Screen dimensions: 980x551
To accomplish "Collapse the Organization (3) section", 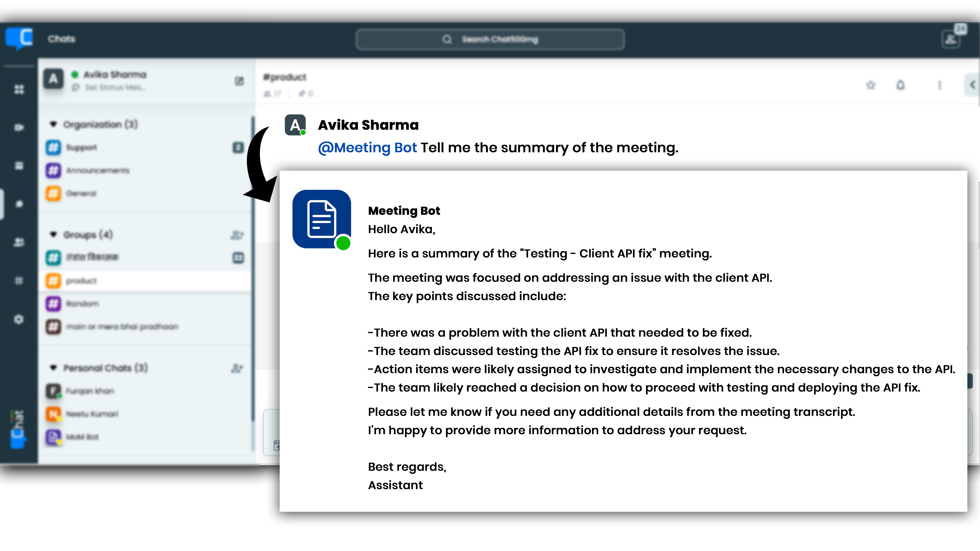I will 53,124.
